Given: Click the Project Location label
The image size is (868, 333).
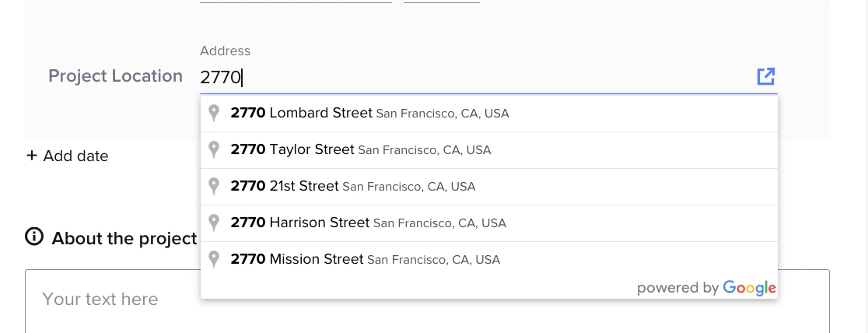Looking at the screenshot, I should [115, 75].
